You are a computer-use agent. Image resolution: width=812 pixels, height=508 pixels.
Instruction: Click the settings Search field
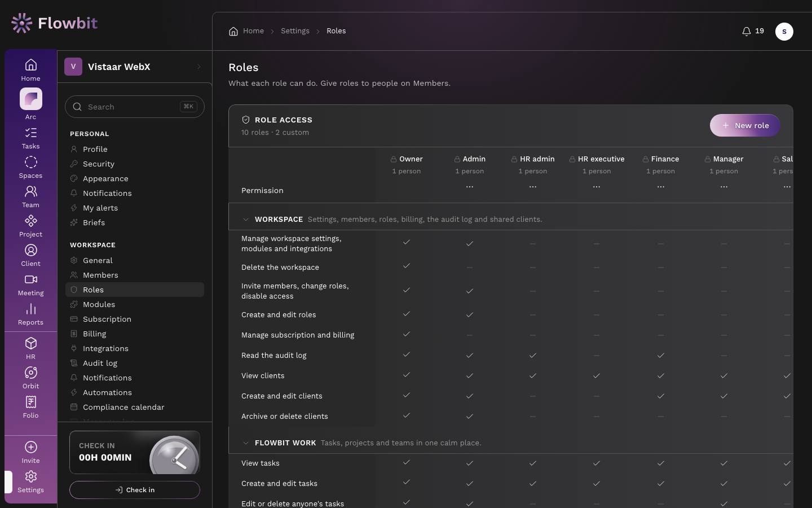pos(135,107)
